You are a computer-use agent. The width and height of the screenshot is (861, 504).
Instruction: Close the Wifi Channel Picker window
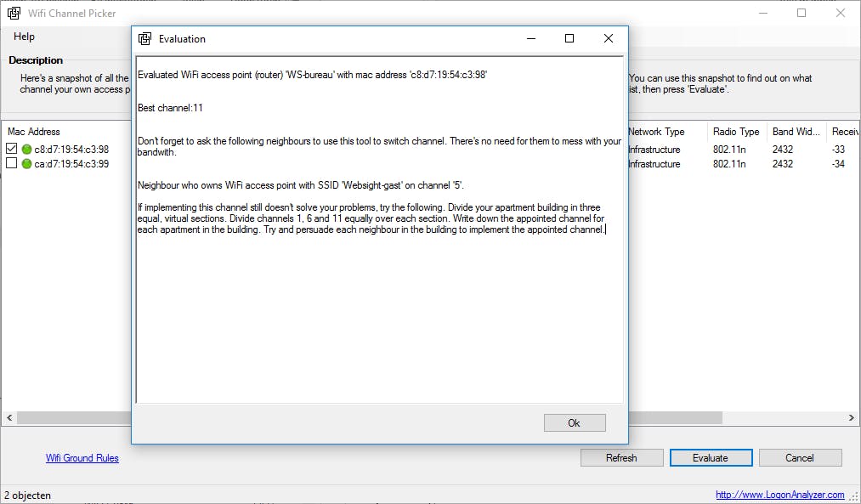841,13
